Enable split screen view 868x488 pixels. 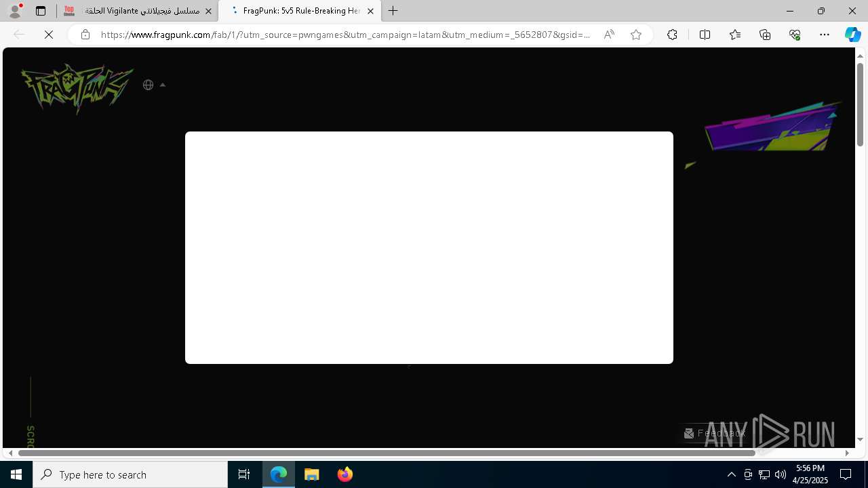[x=705, y=35]
